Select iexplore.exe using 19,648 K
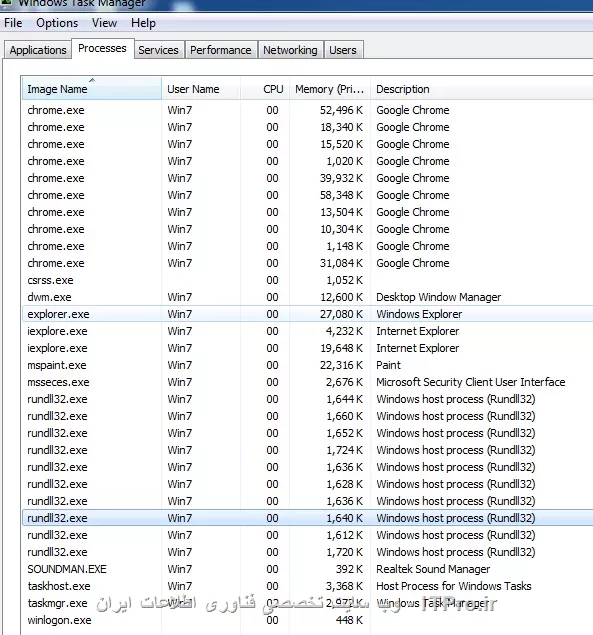 (x=308, y=348)
